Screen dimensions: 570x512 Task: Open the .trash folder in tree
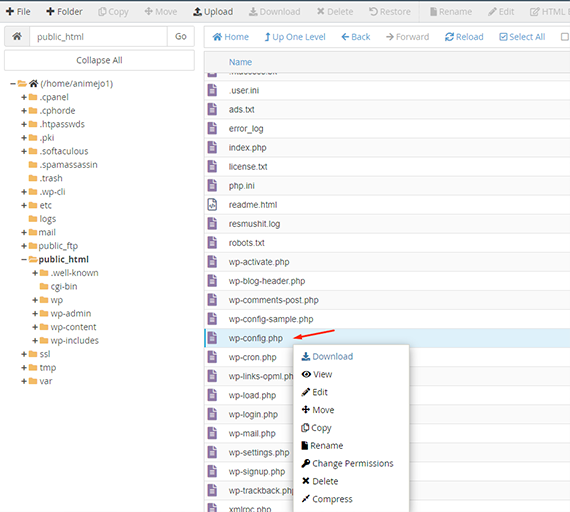[46, 178]
